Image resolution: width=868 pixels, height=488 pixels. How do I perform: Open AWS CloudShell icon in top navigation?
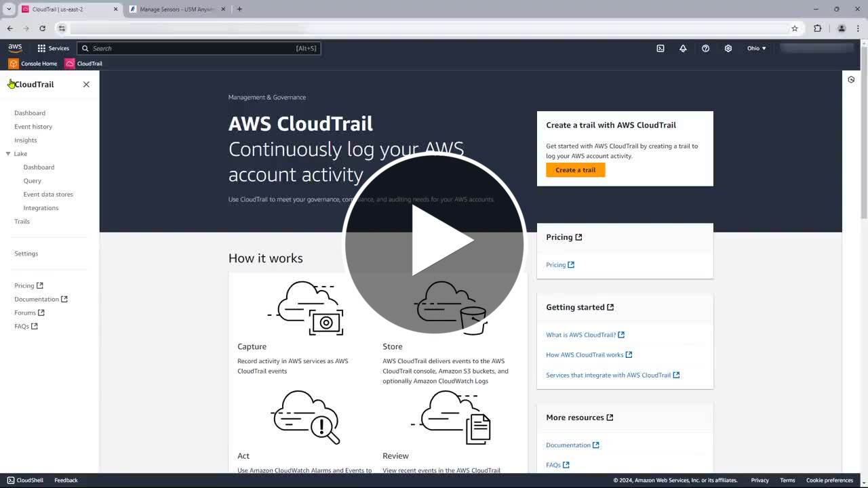(660, 48)
